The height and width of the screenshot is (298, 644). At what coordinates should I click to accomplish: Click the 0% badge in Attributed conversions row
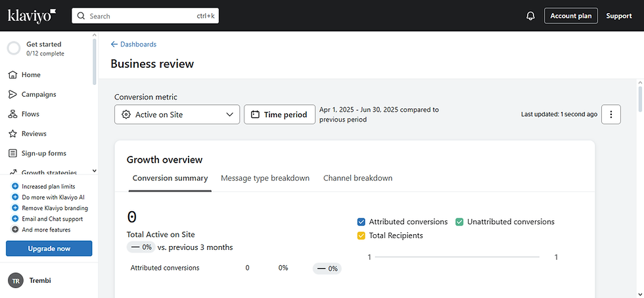click(327, 268)
